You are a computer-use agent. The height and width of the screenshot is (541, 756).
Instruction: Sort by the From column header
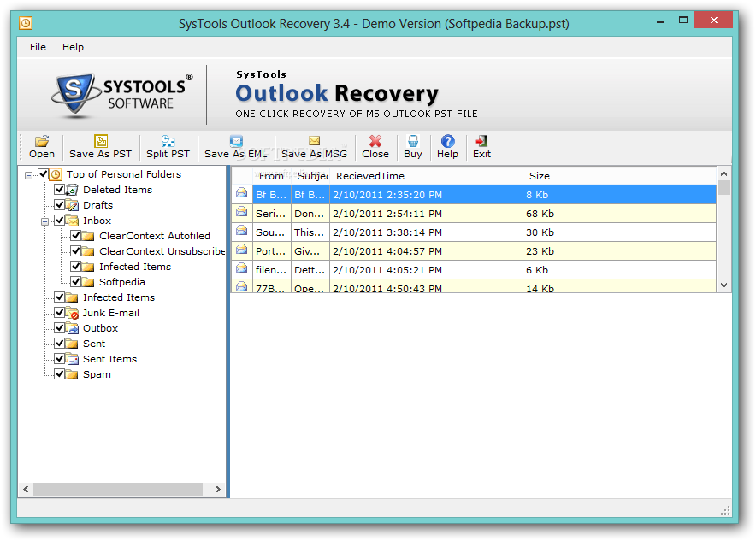(272, 176)
